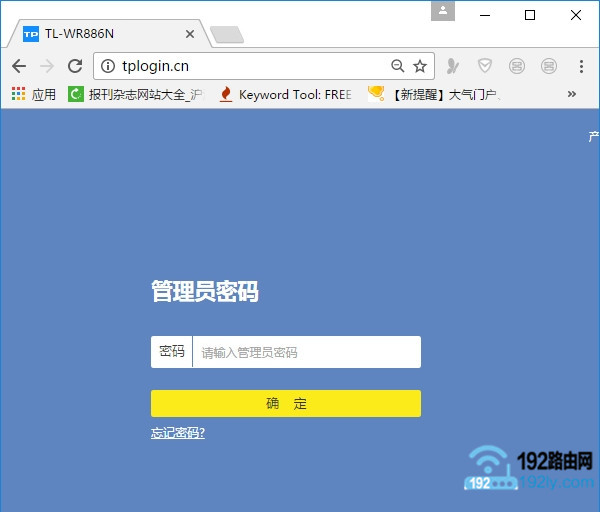Open the Chrome three-dot menu
This screenshot has width=600, height=512.
pos(581,66)
